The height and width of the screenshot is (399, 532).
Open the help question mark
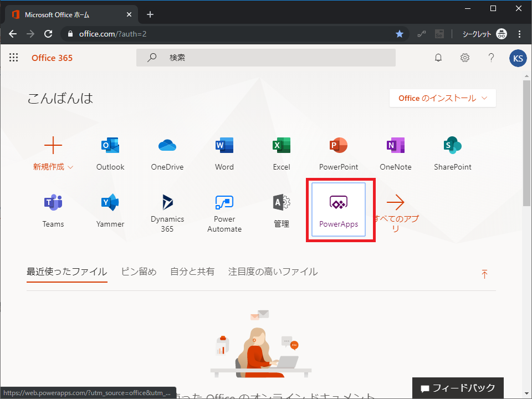coord(491,58)
